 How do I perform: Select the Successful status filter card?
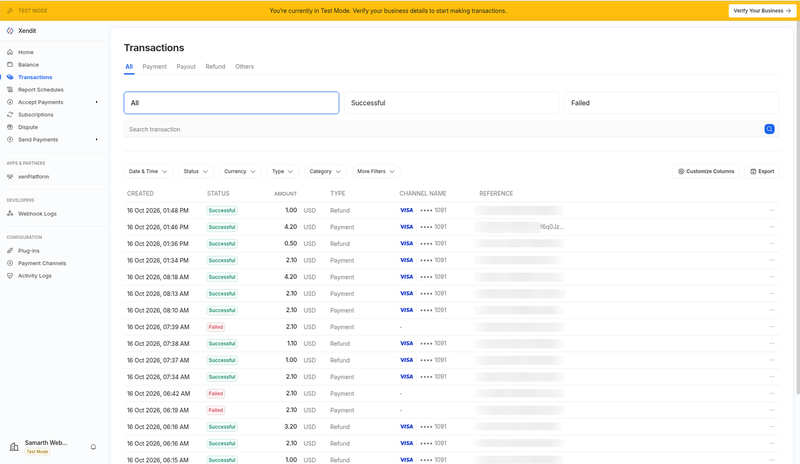[x=451, y=103]
